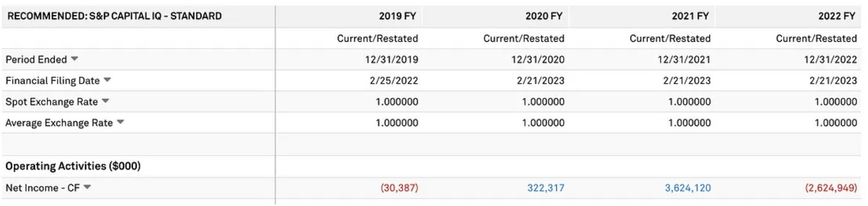Click the 2/25/2022 filing date cell
This screenshot has width=868, height=206.
tap(395, 81)
